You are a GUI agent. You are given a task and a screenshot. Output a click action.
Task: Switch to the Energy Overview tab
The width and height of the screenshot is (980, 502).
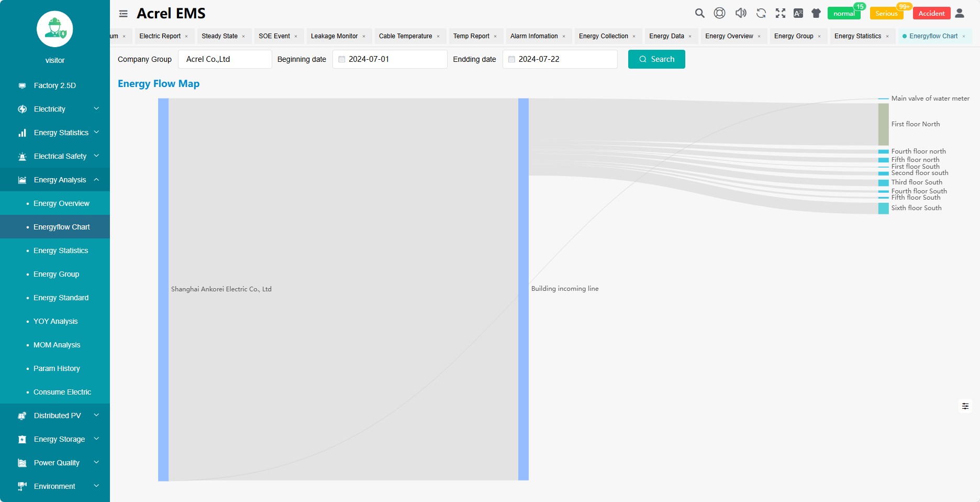[x=729, y=36]
